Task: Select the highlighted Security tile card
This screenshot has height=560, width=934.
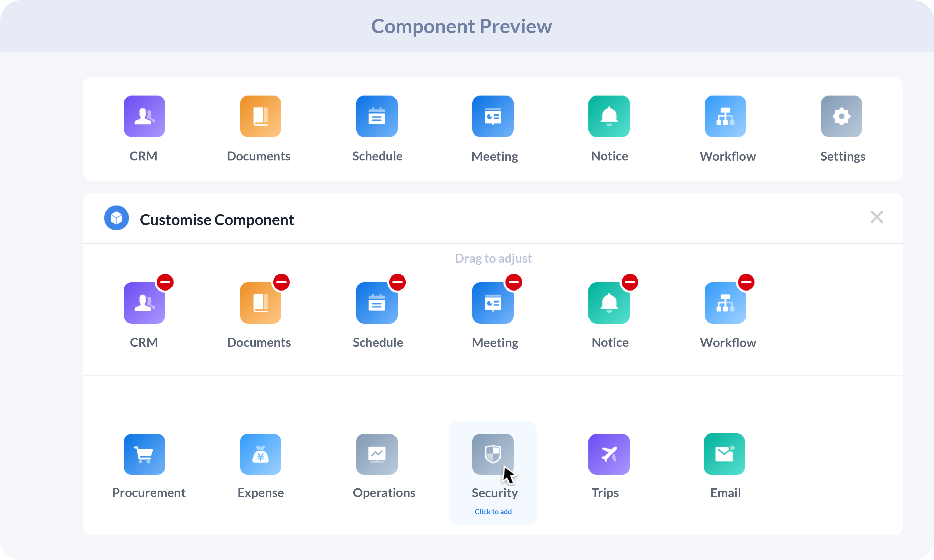Action: tap(493, 473)
